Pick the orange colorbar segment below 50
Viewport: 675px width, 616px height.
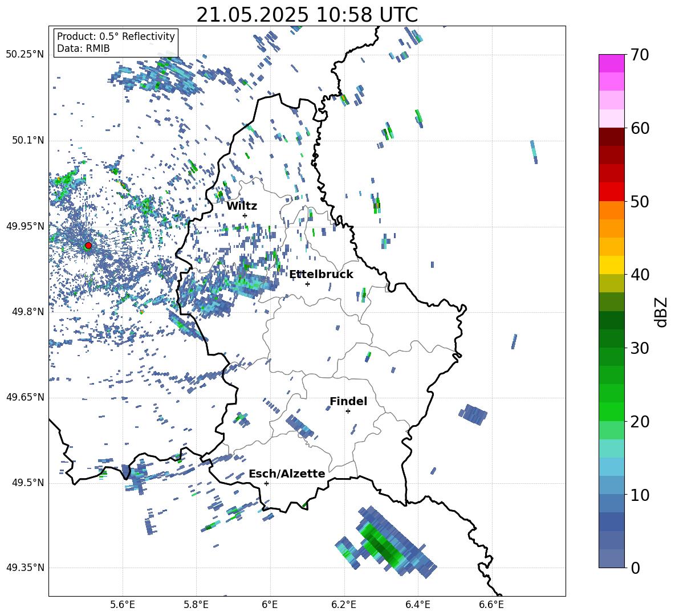[611, 210]
